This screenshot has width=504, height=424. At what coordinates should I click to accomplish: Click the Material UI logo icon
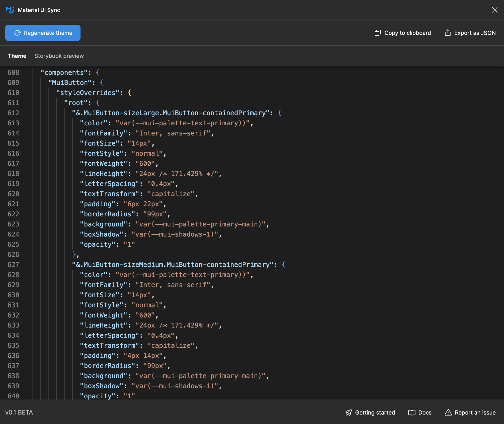(x=10, y=10)
